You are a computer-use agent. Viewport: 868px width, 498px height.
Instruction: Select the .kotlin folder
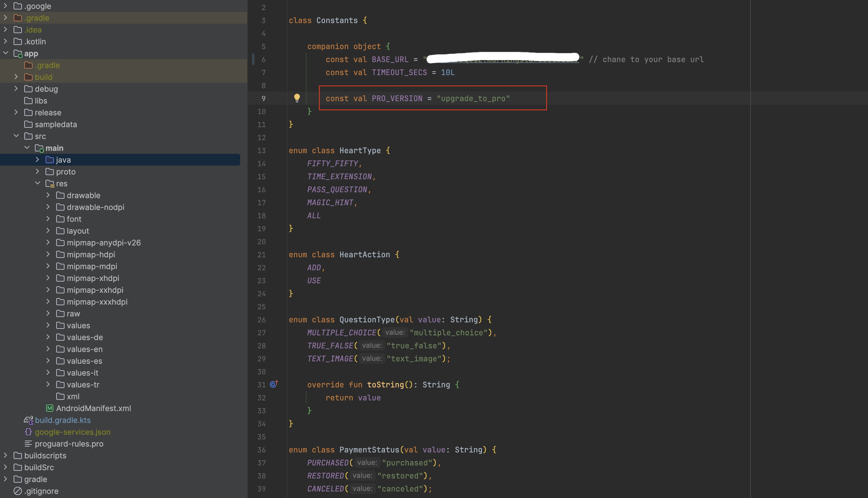(x=35, y=41)
